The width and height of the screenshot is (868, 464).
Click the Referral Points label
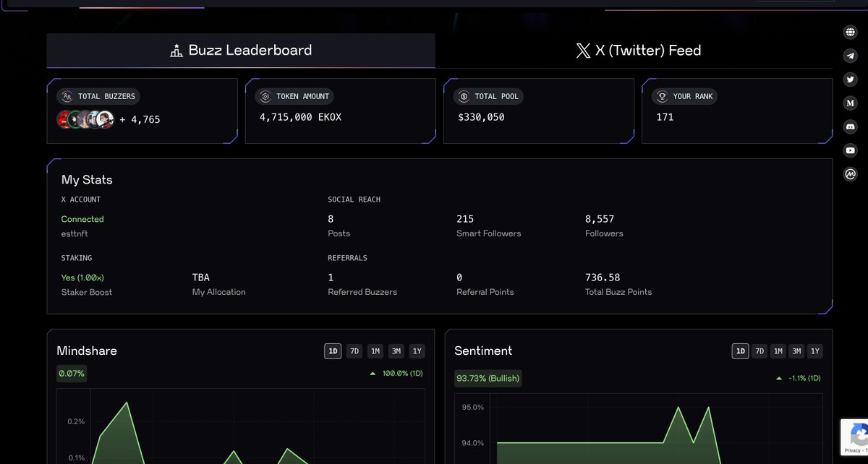pos(485,292)
